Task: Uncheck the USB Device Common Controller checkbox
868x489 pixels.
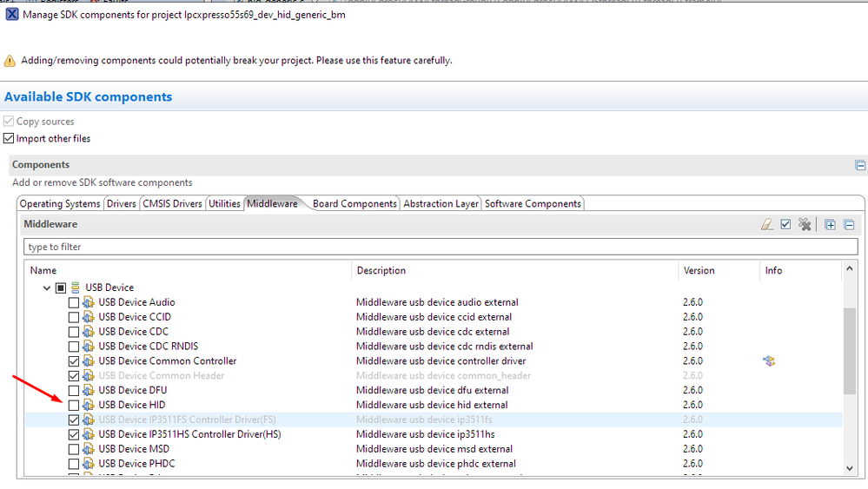Action: [x=74, y=361]
